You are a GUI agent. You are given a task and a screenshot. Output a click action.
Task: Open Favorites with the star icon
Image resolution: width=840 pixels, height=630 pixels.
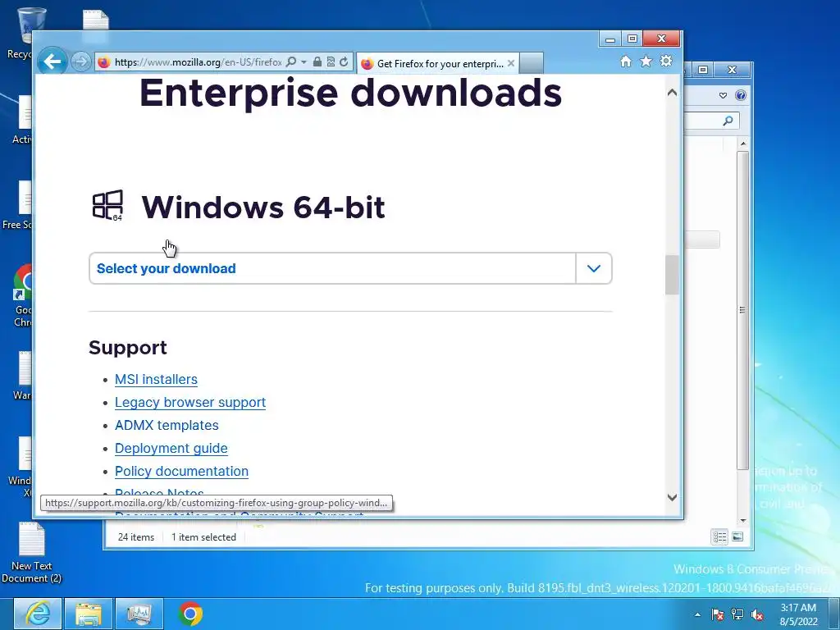click(646, 62)
